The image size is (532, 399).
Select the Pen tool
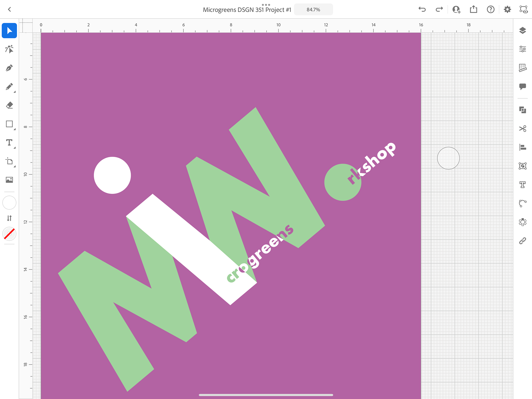click(x=9, y=68)
